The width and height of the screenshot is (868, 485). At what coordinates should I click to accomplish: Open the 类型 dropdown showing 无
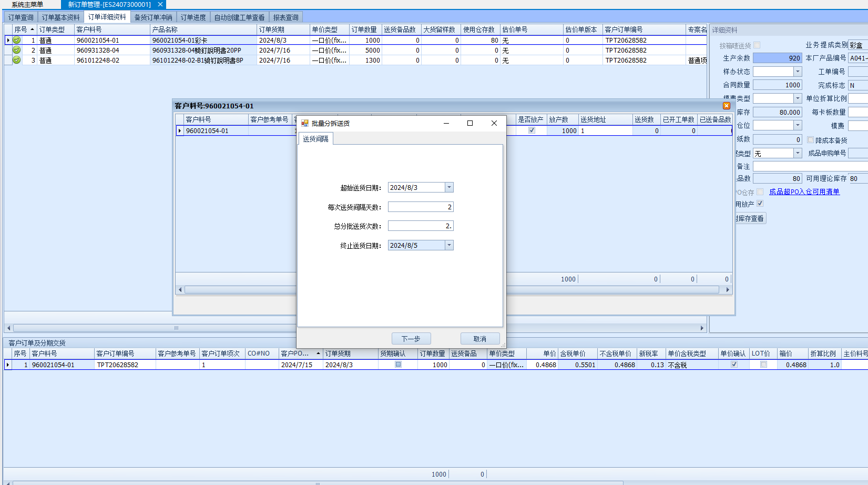tap(798, 153)
